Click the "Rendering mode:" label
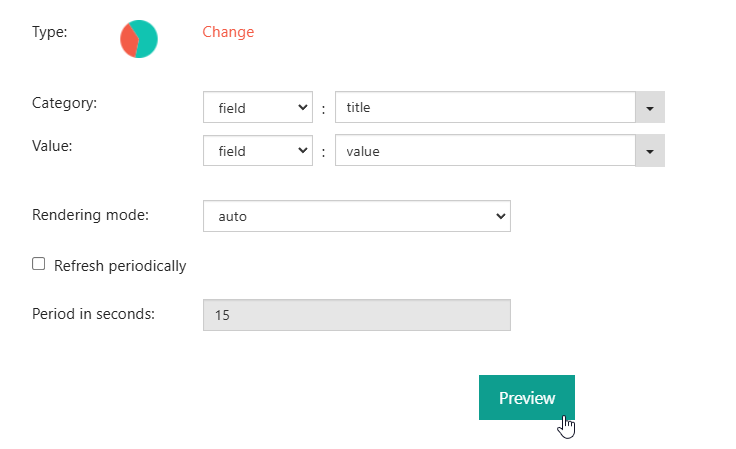736x449 pixels. click(x=90, y=214)
